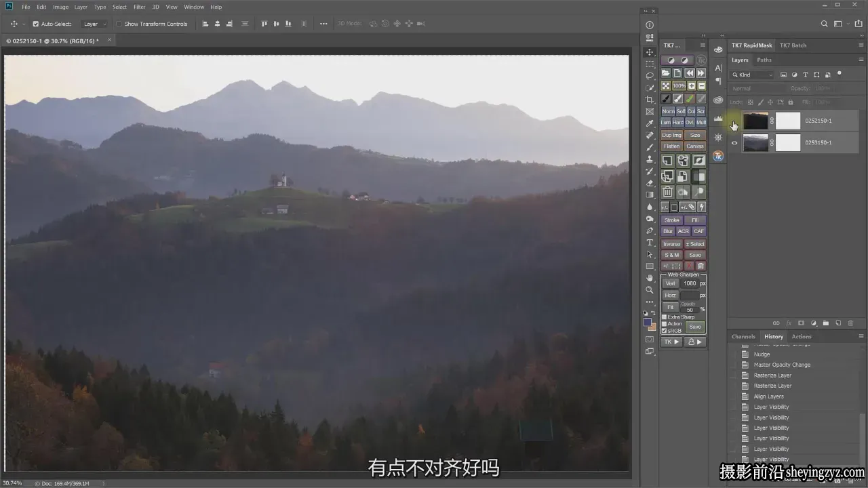868x488 pixels.
Task: Open the Creative Cloud Libraries dock icon
Action: (718, 100)
